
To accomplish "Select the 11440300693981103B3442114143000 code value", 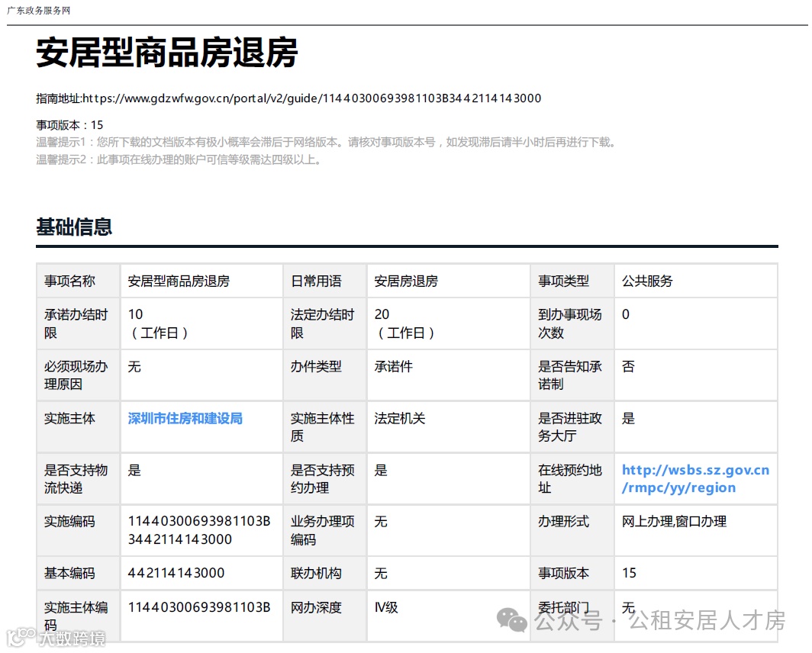I will (x=199, y=530).
